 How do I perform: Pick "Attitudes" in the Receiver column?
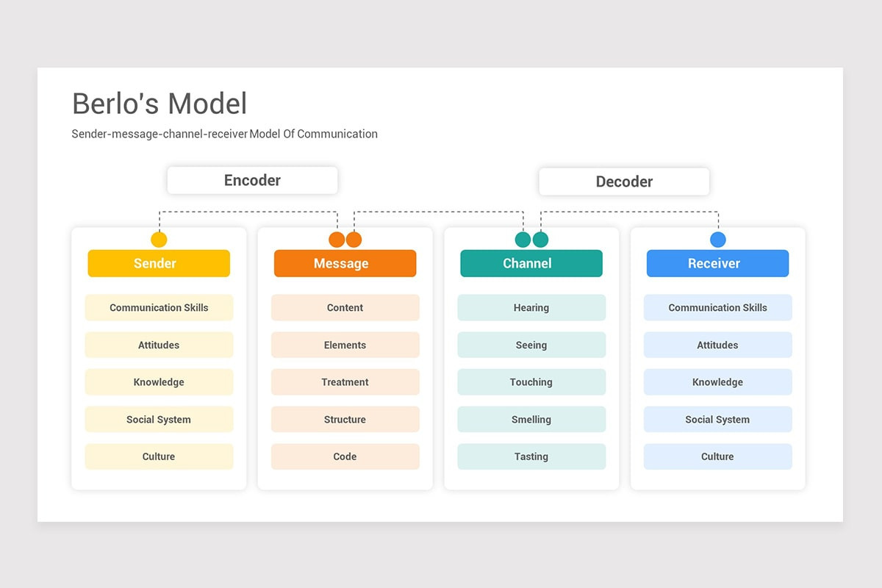click(x=718, y=345)
